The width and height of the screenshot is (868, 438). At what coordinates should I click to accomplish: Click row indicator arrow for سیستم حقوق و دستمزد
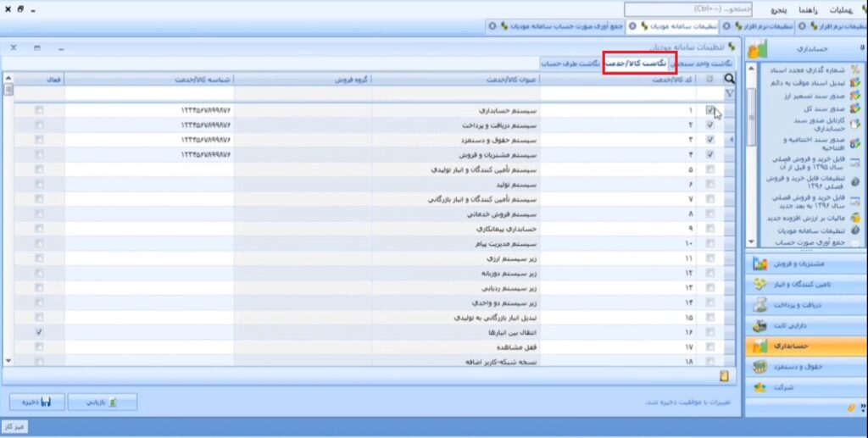[731, 140]
